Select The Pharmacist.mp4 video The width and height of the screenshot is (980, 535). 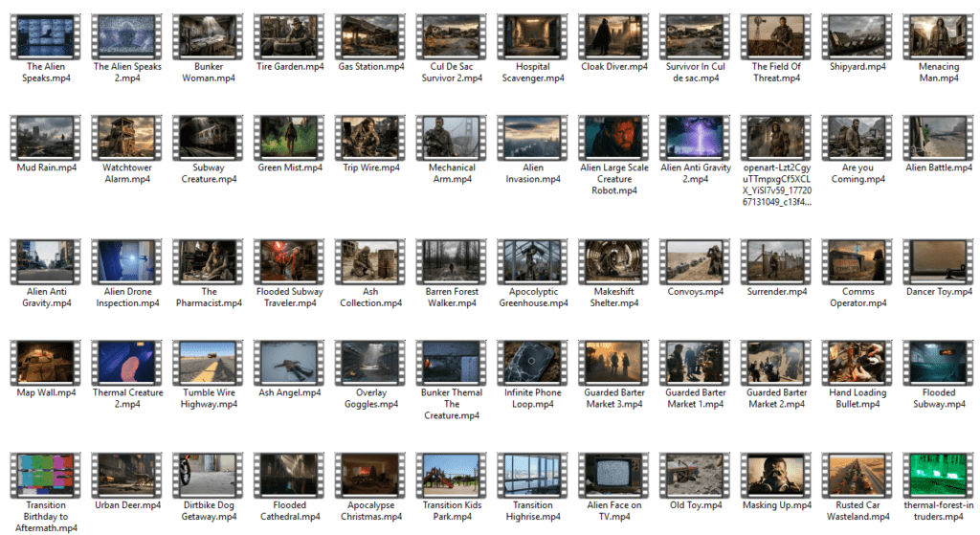tap(209, 262)
